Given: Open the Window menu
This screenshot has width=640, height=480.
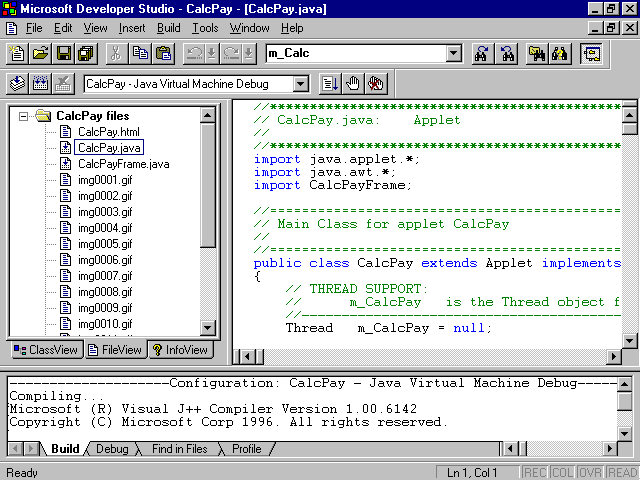Looking at the screenshot, I should click(249, 28).
